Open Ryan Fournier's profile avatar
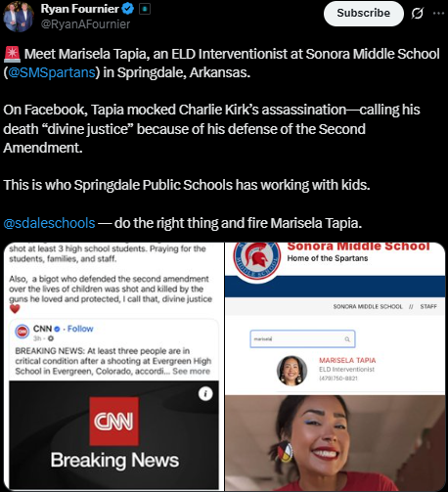The image size is (448, 492). 19,17
